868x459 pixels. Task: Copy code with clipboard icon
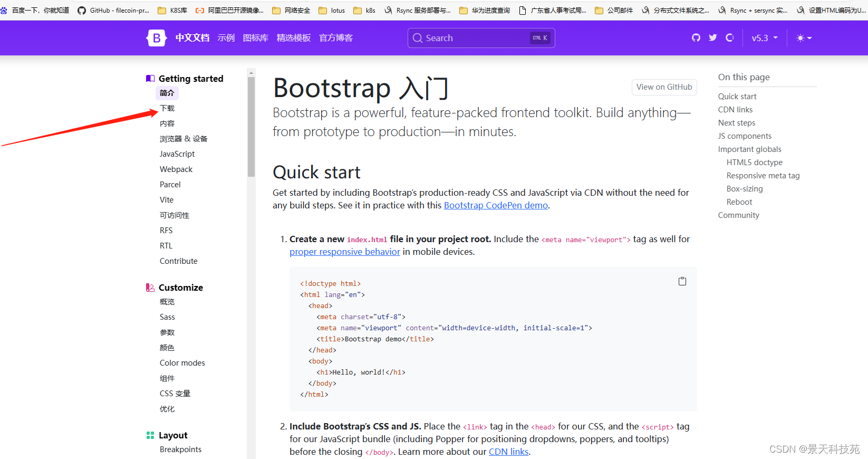682,281
